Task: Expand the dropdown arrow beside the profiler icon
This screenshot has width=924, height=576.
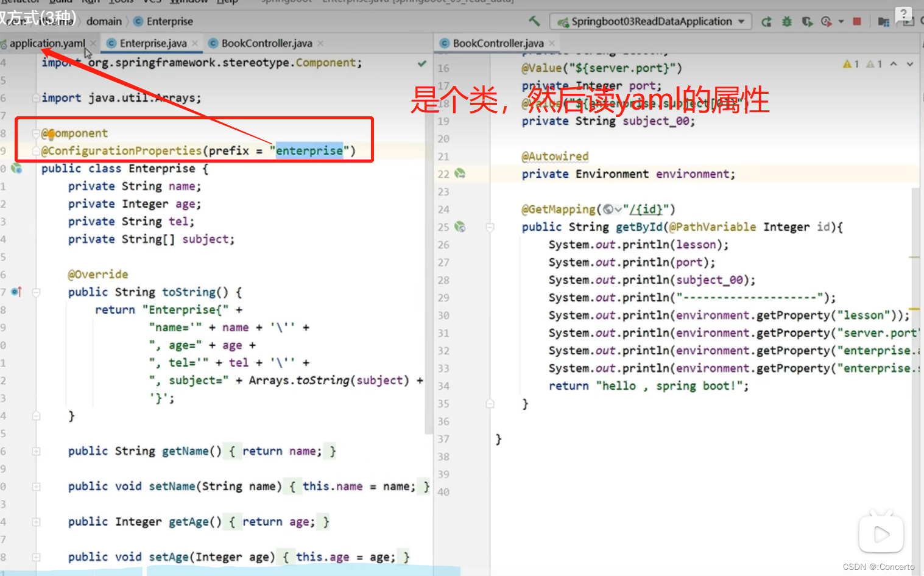Action: tap(841, 22)
